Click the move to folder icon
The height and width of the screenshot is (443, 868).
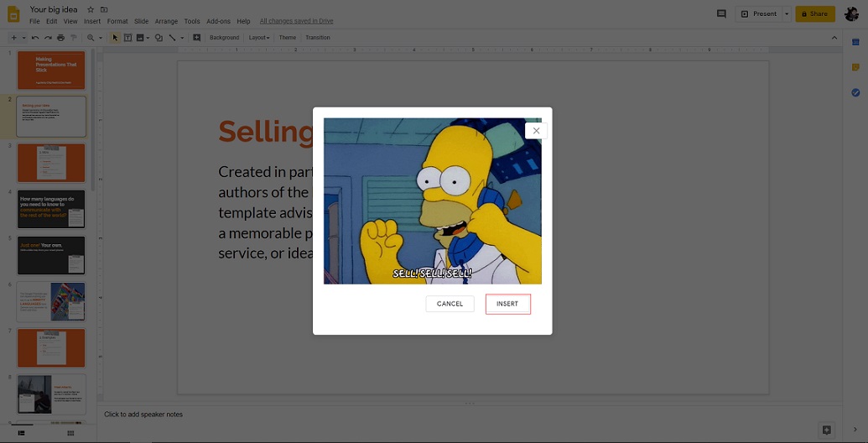[104, 9]
